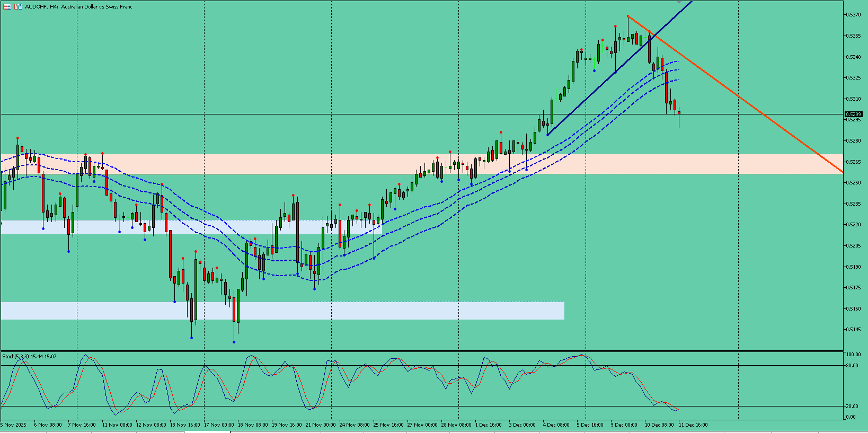
Task: Click the 5 Nov 2025 date label
Action: [13, 425]
